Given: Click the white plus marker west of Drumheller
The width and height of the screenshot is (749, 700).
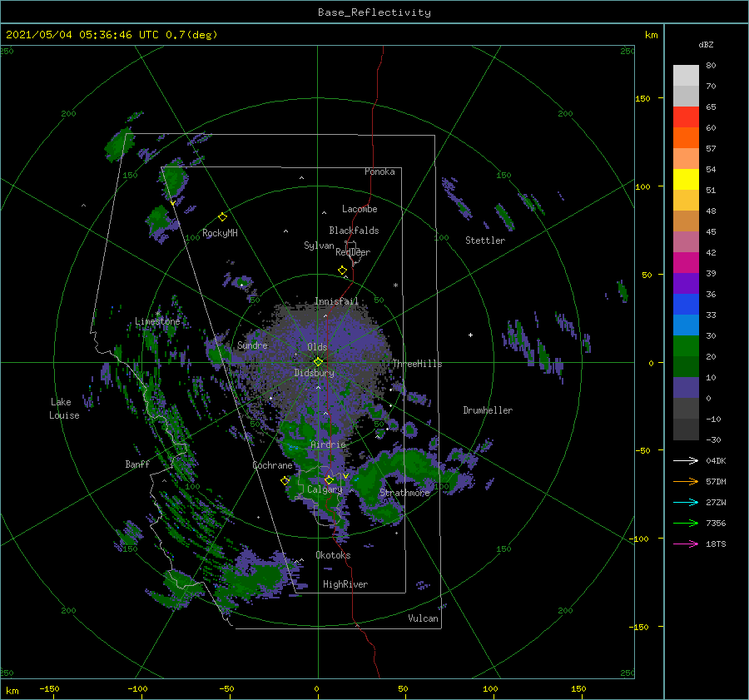Looking at the screenshot, I should pos(470,335).
